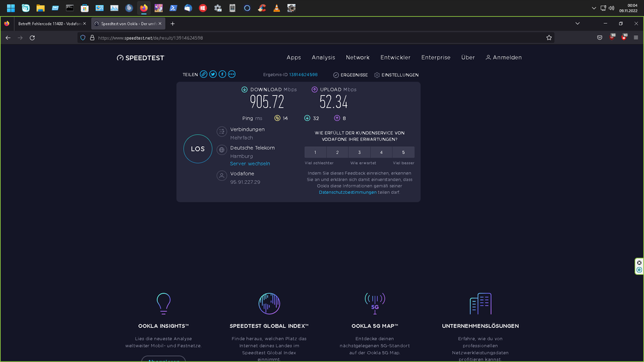Open Datenschutzbestimmungen privacy link
Image resolution: width=644 pixels, height=362 pixels.
click(347, 192)
